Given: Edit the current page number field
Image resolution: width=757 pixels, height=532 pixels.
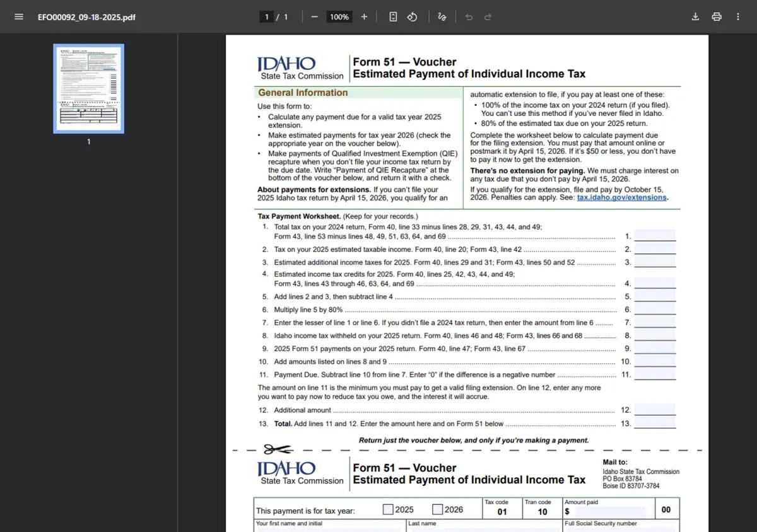Looking at the screenshot, I should click(x=267, y=17).
